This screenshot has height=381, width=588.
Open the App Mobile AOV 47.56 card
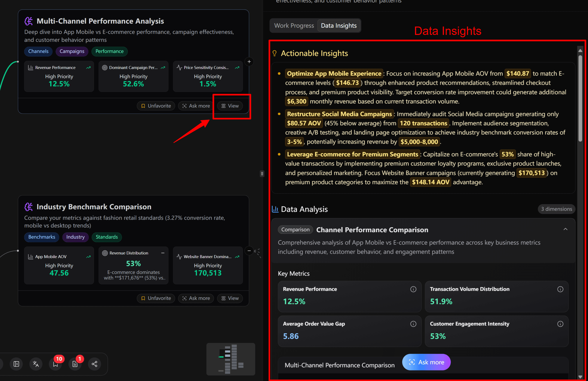59,265
